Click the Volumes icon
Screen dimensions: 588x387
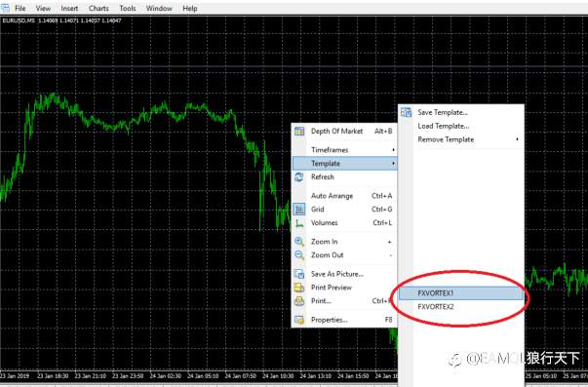coord(299,223)
